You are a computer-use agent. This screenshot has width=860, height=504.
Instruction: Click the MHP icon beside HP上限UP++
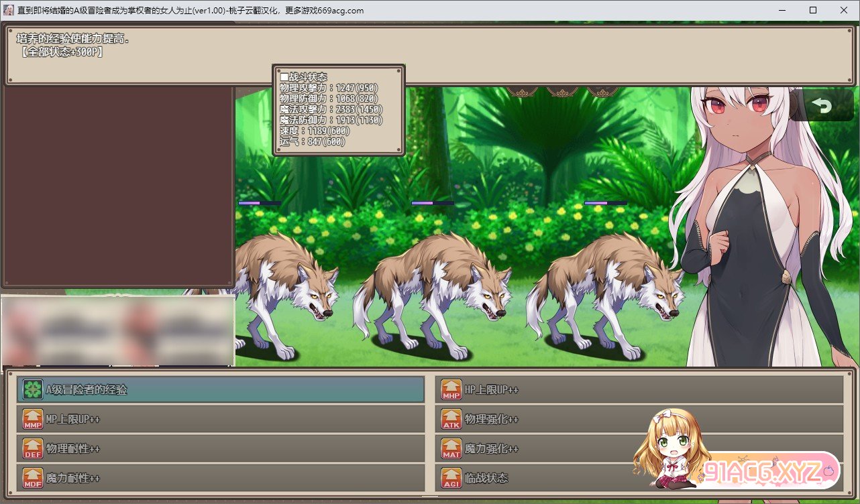451,389
